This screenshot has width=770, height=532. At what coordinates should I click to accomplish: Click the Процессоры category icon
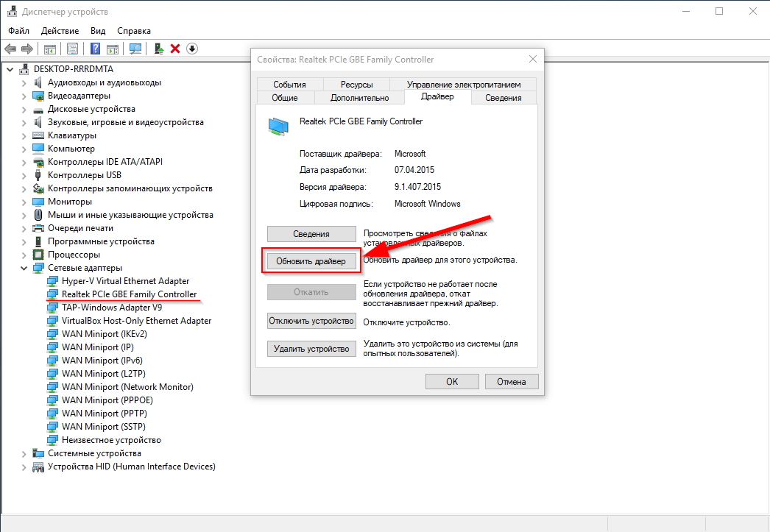(38, 255)
